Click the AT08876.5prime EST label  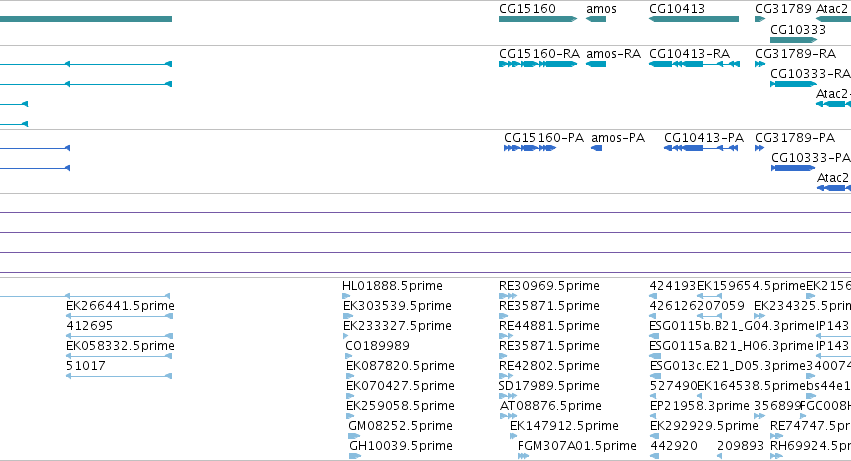pos(550,406)
